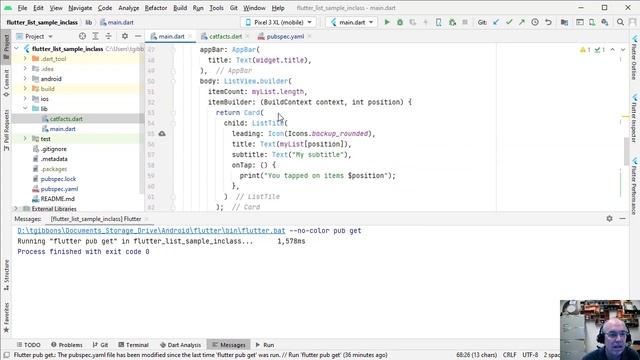640x360 pixels.
Task: Click the Git Rollback undo icon
Action: pos(548,22)
